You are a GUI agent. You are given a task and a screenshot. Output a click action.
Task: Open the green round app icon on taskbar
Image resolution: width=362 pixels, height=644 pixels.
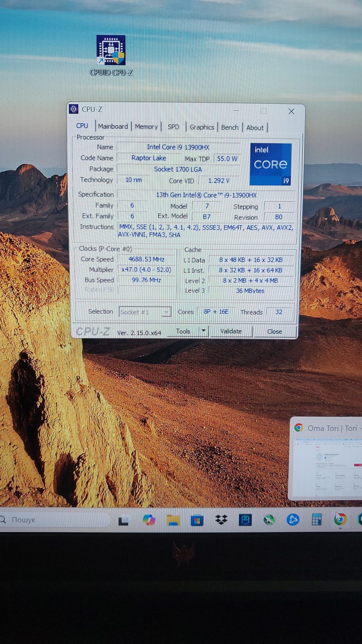[269, 520]
